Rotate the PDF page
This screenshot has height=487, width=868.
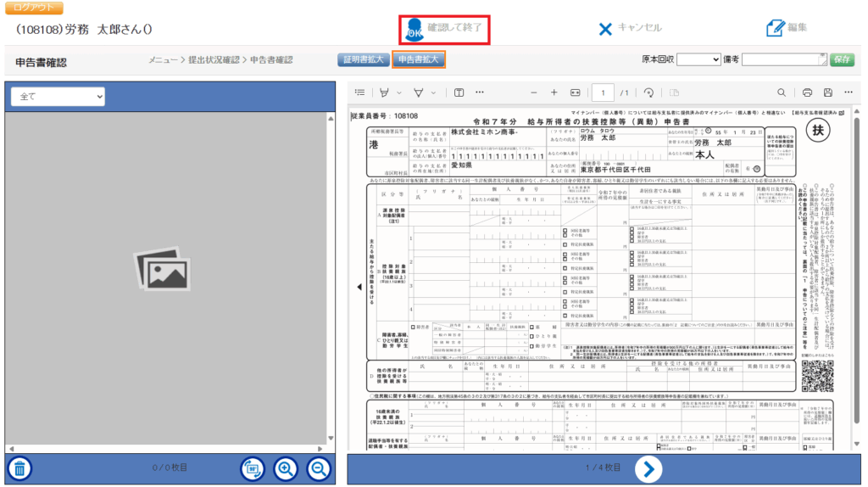[648, 92]
